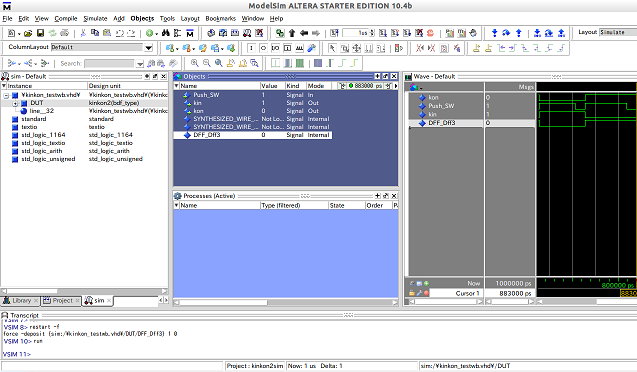This screenshot has height=372, width=637.
Task: Sort Objects by the Kind column header
Action: 295,86
